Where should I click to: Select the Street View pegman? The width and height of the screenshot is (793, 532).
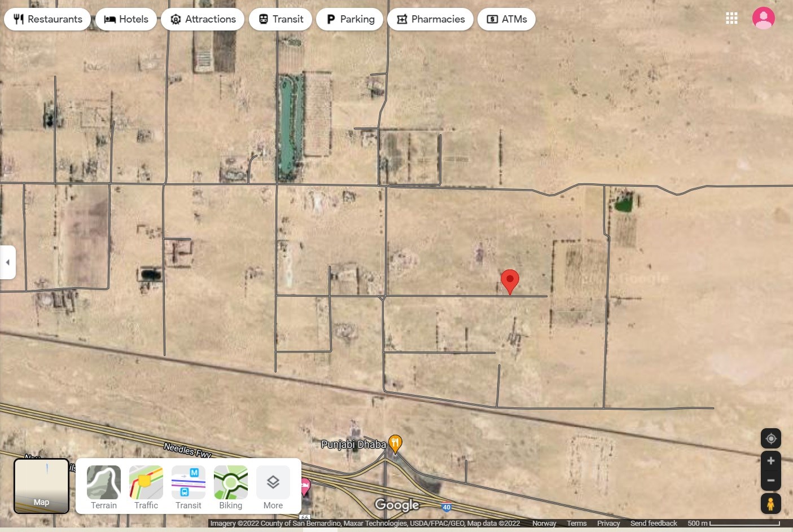click(770, 503)
